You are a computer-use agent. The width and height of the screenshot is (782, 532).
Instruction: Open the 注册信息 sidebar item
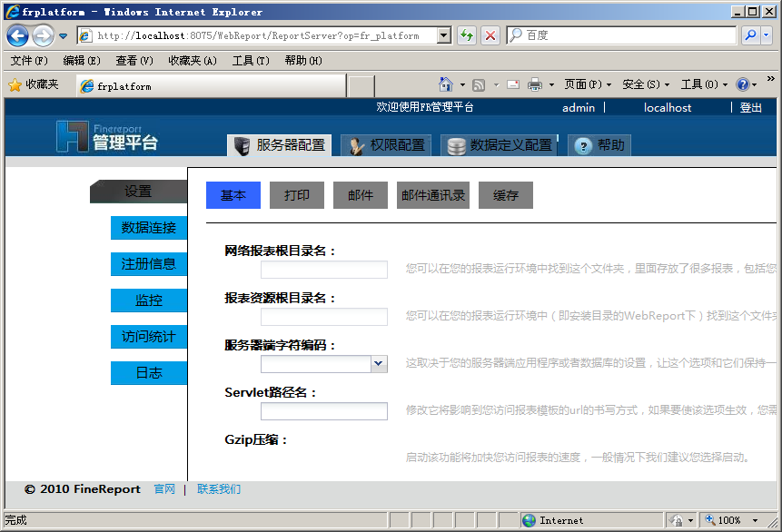point(149,264)
